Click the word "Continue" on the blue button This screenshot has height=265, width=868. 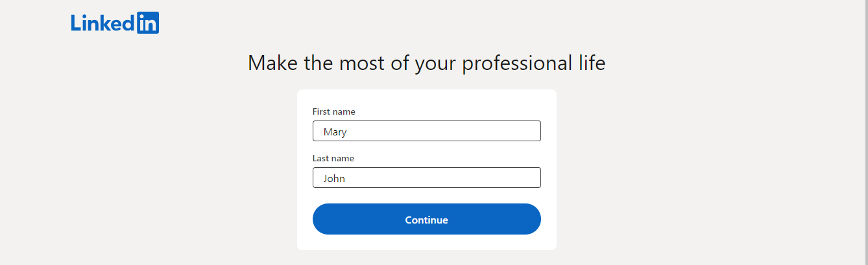pyautogui.click(x=427, y=220)
